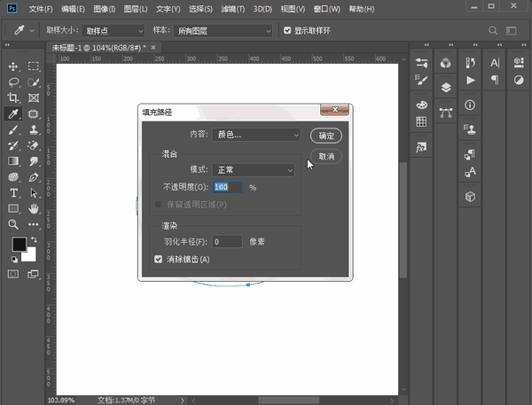Open the 编辑(E) menu
The image size is (532, 405).
coord(73,9)
